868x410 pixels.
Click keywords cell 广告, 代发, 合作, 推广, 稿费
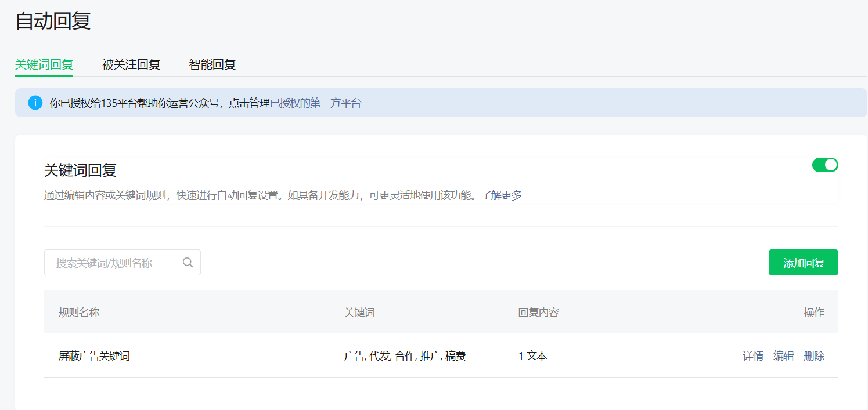pyautogui.click(x=405, y=356)
